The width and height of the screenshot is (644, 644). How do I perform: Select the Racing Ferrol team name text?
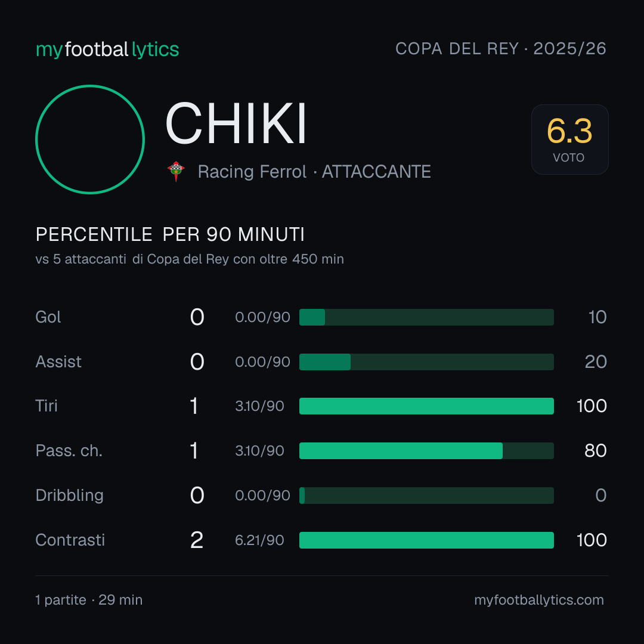252,172
